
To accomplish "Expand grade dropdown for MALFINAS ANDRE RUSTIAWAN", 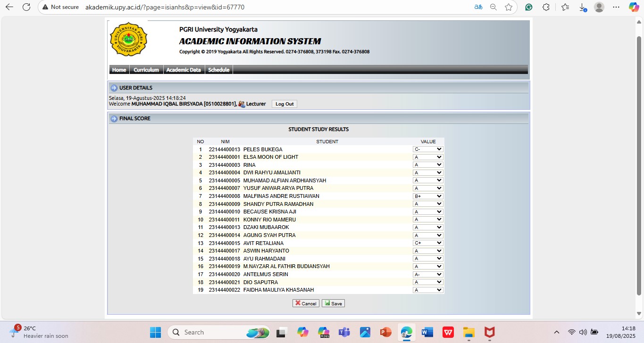I will coord(428,196).
